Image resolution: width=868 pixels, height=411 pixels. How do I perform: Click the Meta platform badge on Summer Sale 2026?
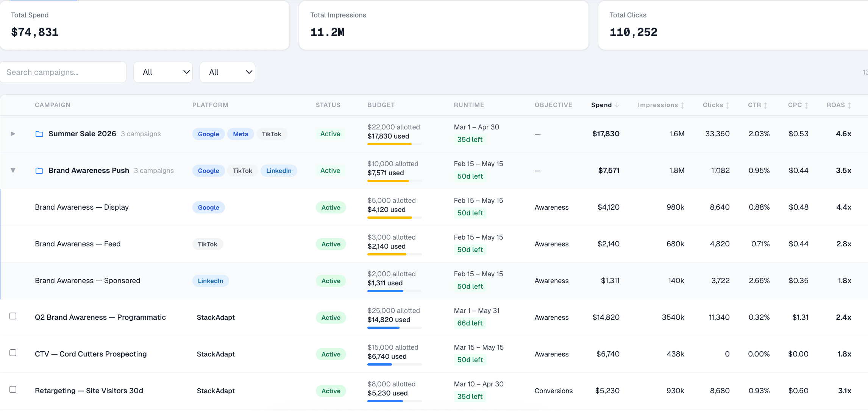point(240,134)
